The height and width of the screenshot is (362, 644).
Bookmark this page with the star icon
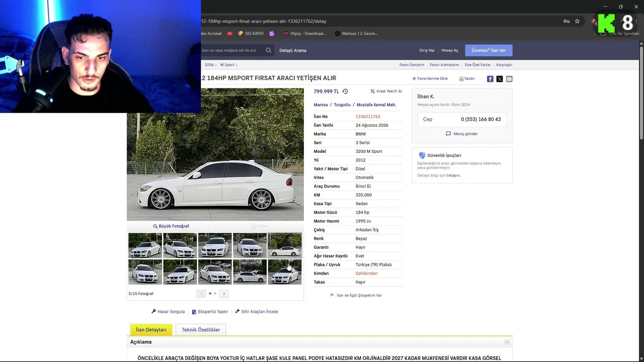point(577,21)
